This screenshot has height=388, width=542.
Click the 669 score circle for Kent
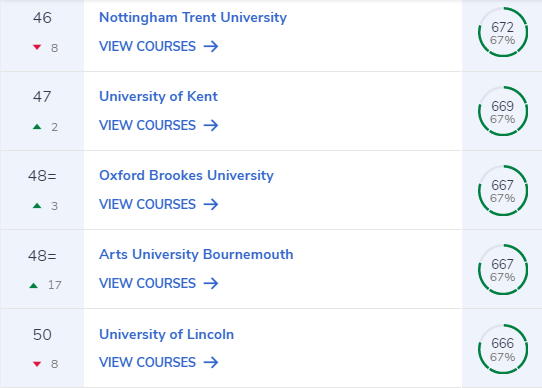point(503,111)
